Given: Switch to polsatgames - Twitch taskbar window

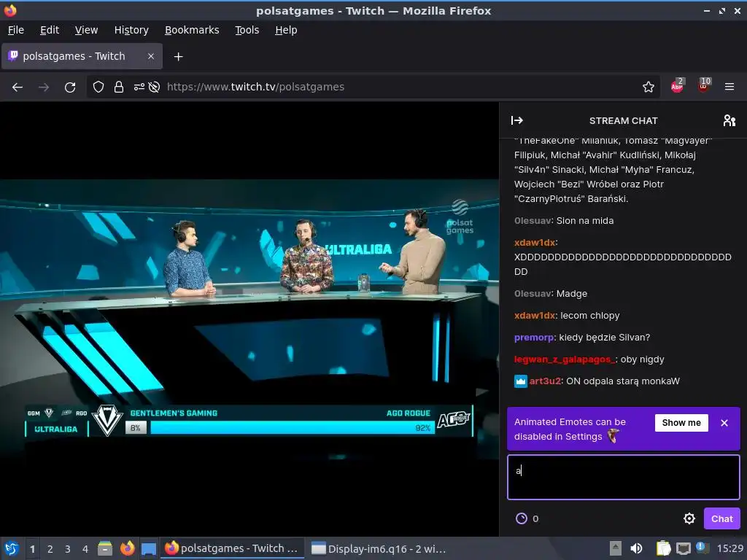Looking at the screenshot, I should [x=232, y=548].
